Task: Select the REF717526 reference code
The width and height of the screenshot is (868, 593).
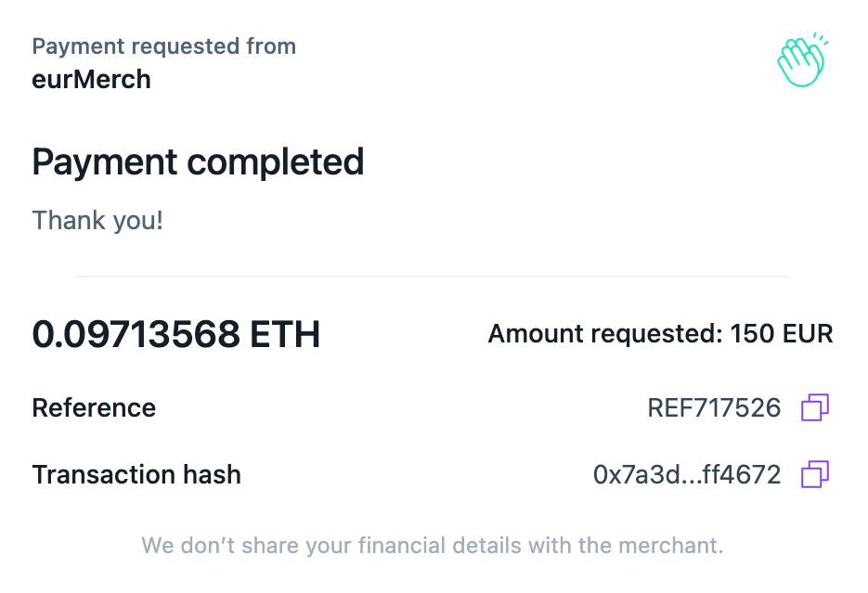Action: click(714, 408)
